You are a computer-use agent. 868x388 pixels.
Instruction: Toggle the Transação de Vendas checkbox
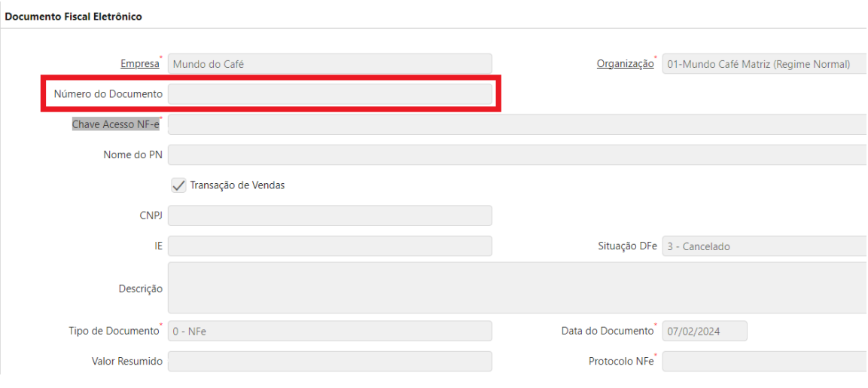click(179, 185)
